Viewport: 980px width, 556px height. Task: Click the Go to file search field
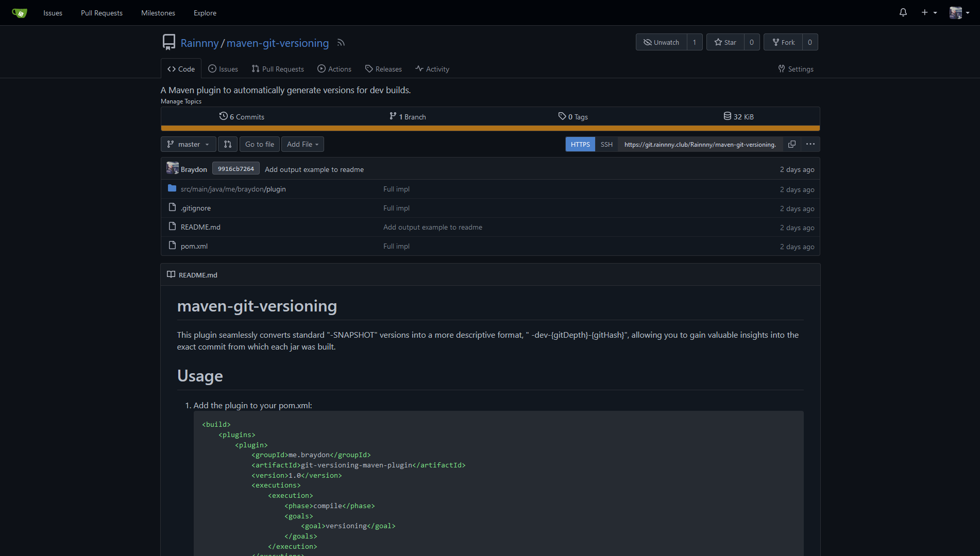pos(259,144)
